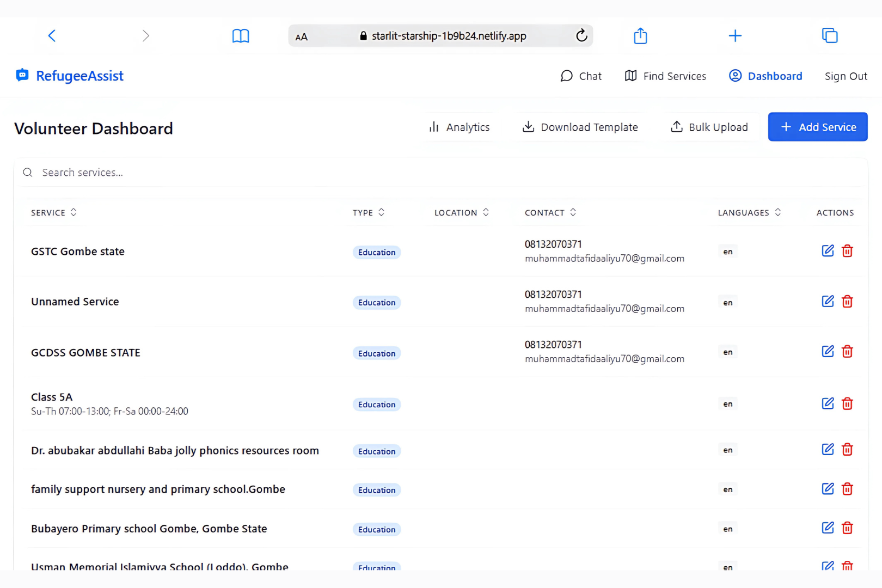Click 'GSTC Gombe state' service name
The height and width of the screenshot is (588, 882).
pos(78,252)
